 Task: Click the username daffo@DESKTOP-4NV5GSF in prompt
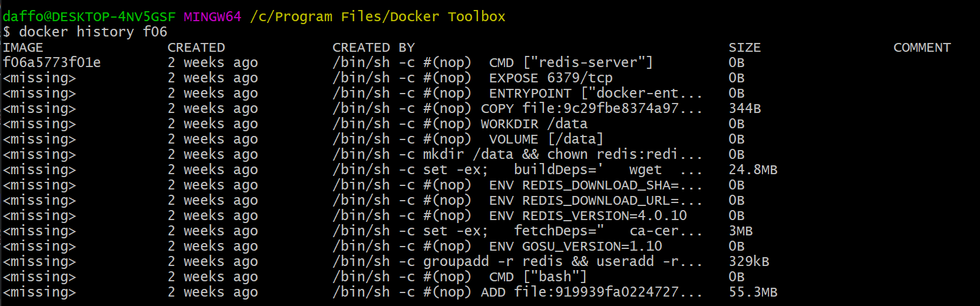(89, 16)
